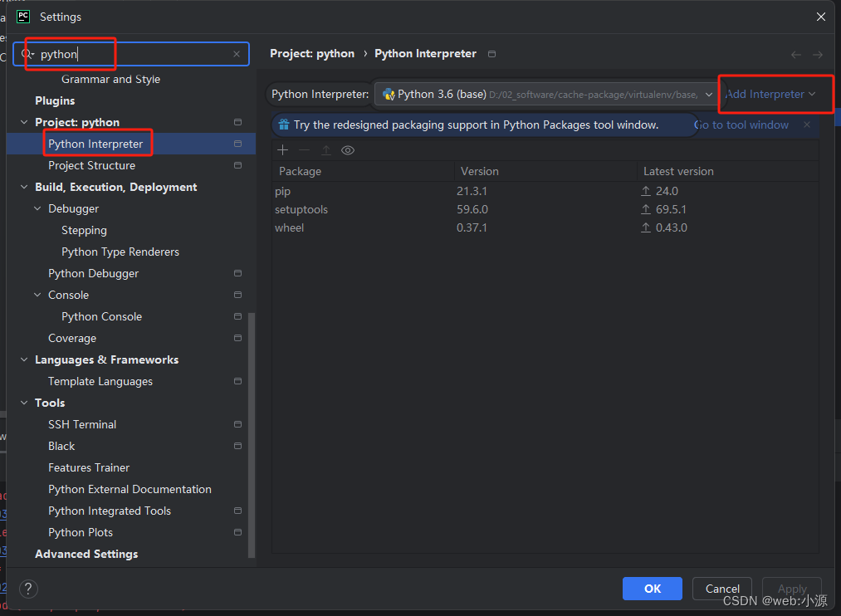Click the setuptools latest version upgrade arrow

(646, 209)
